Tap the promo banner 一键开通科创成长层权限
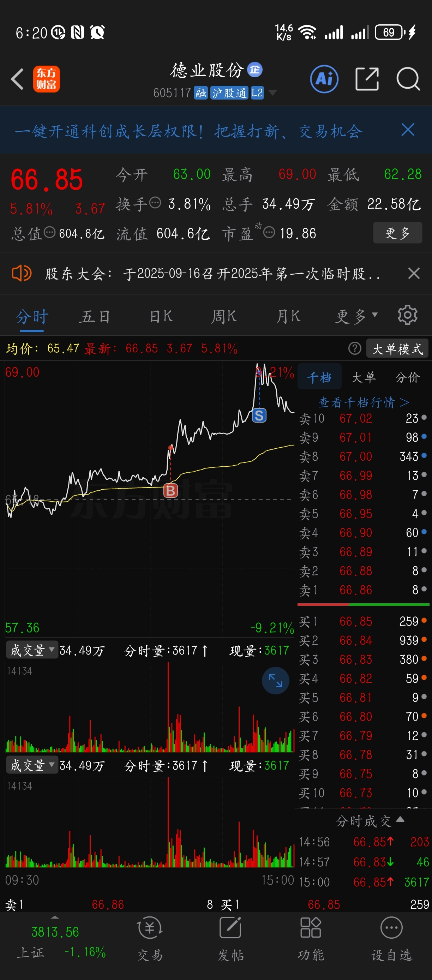The height and width of the screenshot is (980, 432). (188, 131)
